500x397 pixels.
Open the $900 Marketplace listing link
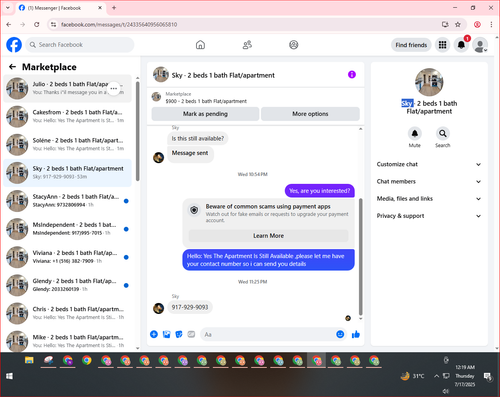tap(206, 101)
